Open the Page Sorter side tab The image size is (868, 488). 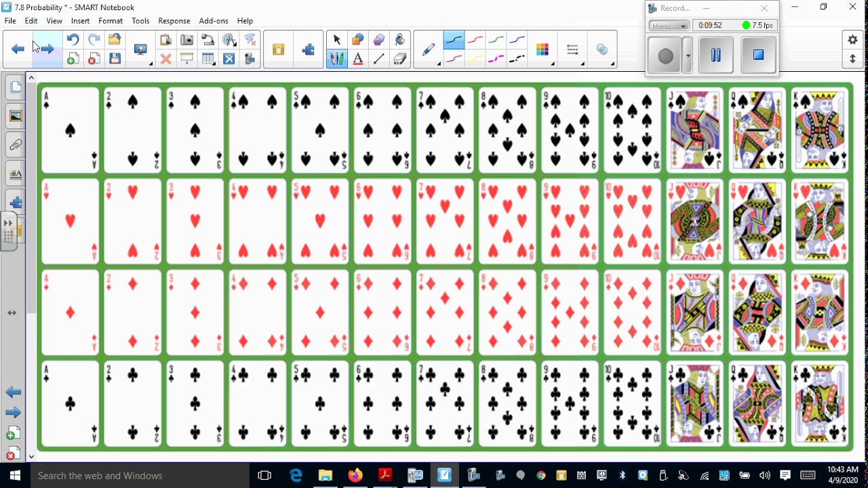click(15, 87)
